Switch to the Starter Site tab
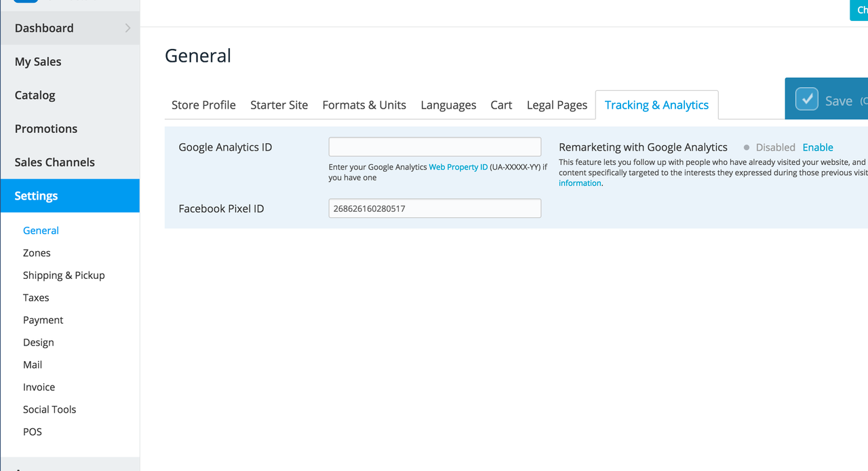The width and height of the screenshot is (868, 471). point(279,105)
